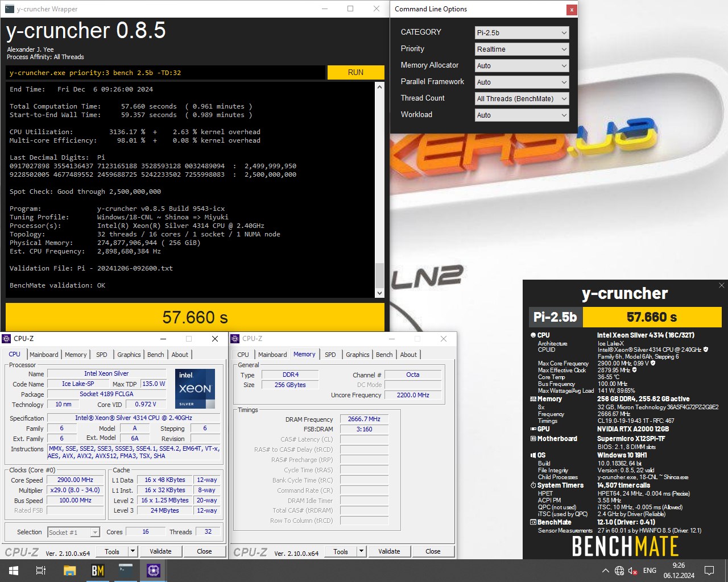
Task: Open Mainboard tab in right CPU-Z window
Action: point(272,355)
